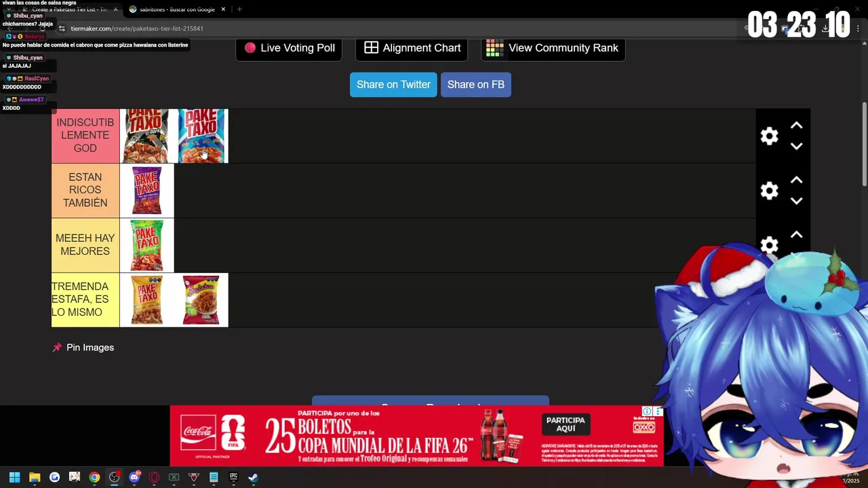Click the Pin Images link
The height and width of the screenshot is (488, 868).
90,348
